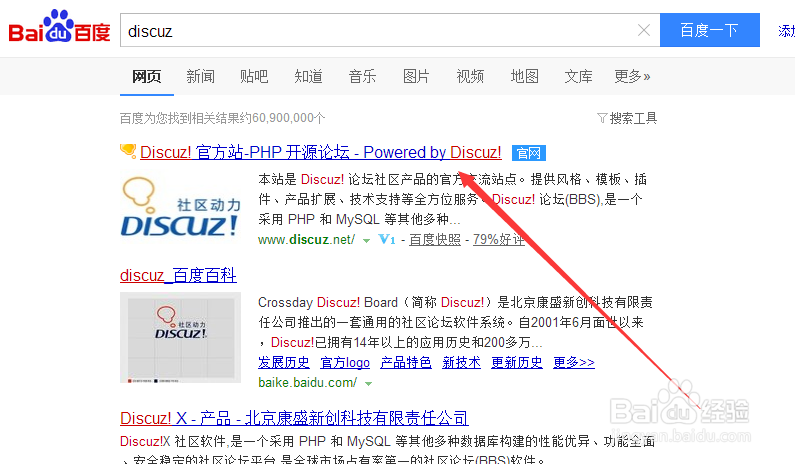Viewport: 795px width, 464px height.
Task: Click the 百度百科 Discuz thumbnail image
Action: tap(180, 337)
